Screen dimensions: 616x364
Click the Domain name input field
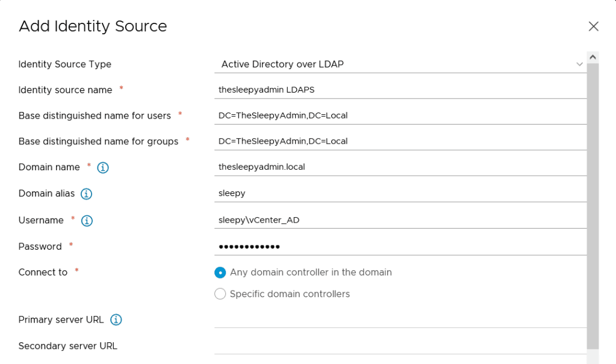pos(400,167)
